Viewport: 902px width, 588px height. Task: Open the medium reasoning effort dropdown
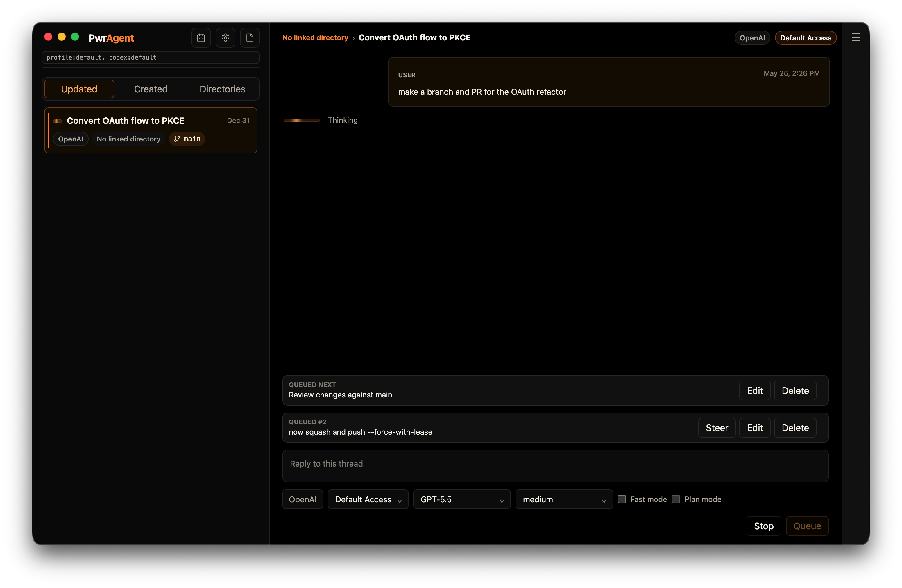point(564,499)
